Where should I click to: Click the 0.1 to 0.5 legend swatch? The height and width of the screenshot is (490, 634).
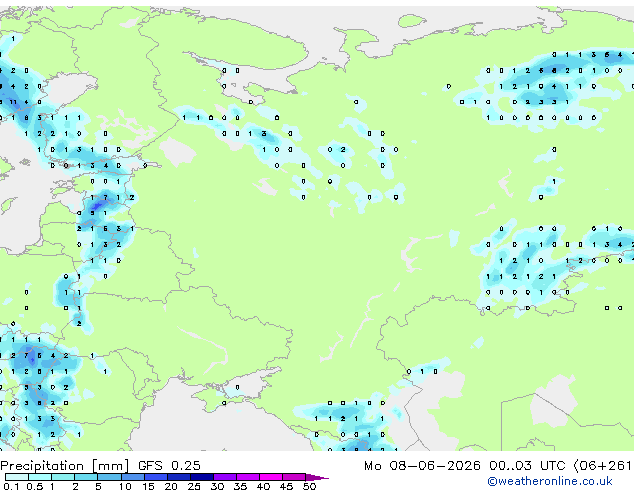tap(17, 477)
